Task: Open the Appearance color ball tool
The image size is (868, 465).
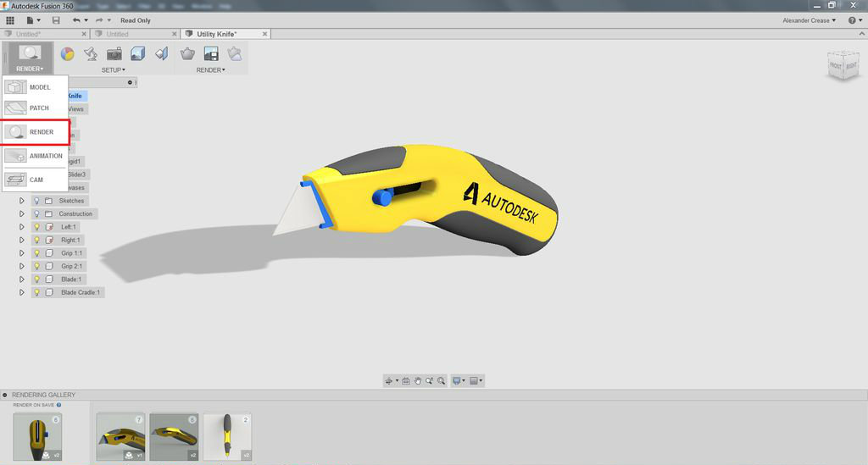Action: pyautogui.click(x=68, y=54)
